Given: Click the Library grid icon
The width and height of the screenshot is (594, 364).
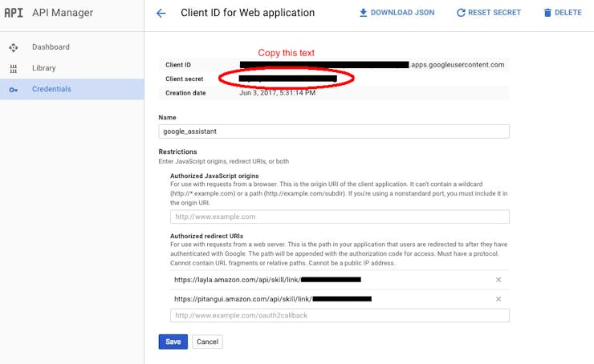Looking at the screenshot, I should tap(14, 68).
